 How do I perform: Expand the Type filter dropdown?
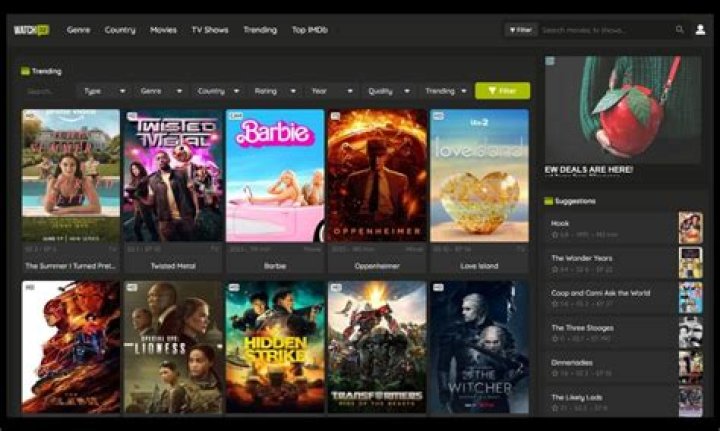click(x=104, y=91)
